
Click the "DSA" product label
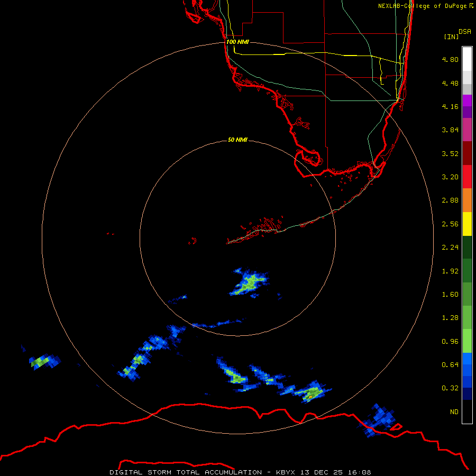(465, 32)
